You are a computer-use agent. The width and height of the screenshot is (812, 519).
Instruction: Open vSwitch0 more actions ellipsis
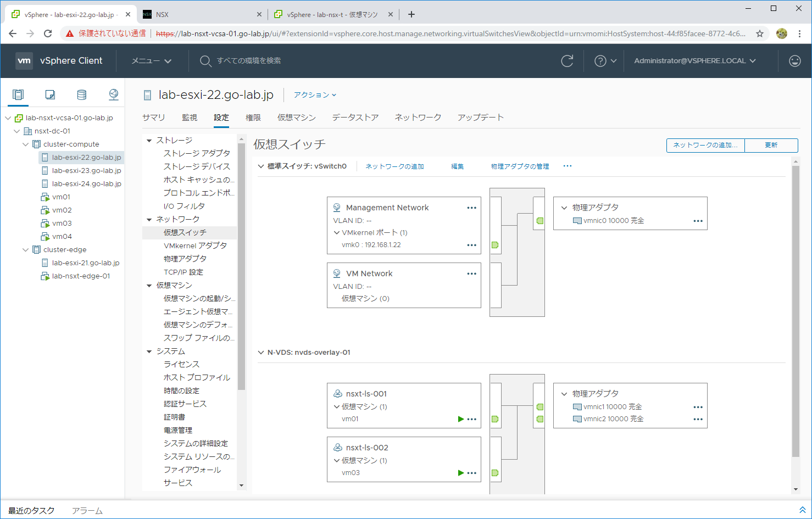[568, 166]
